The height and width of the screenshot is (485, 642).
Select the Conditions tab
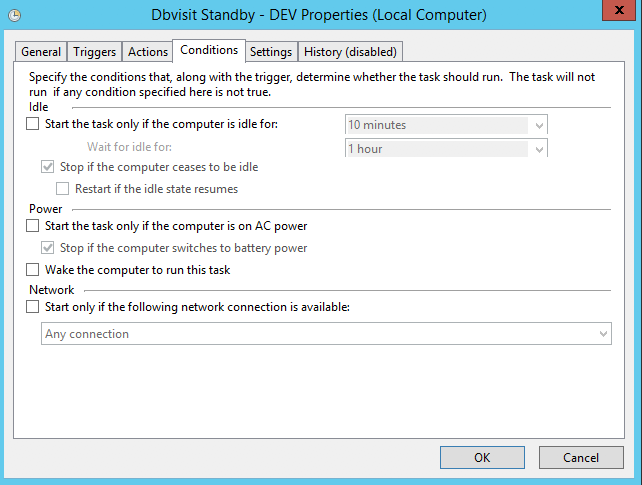coord(209,50)
